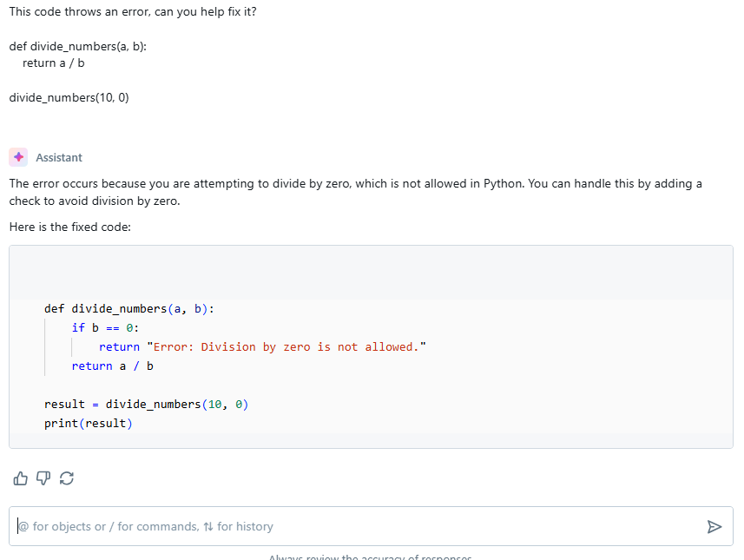Click the 'Always review the accuracy' notice

tap(370, 557)
